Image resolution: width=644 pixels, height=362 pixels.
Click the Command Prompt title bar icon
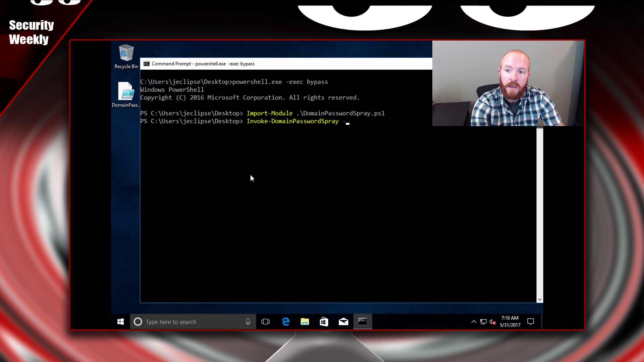[x=147, y=64]
